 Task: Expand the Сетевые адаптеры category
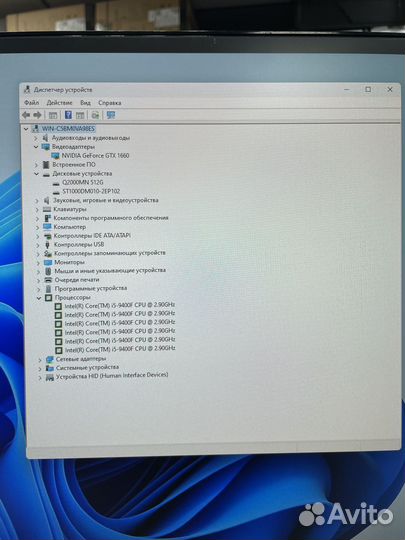pyautogui.click(x=40, y=360)
